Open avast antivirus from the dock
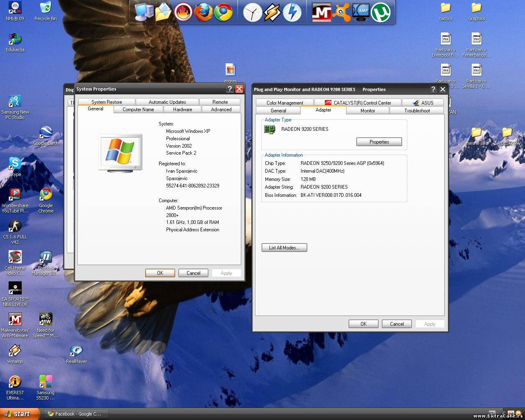The height and width of the screenshot is (420, 525). [341, 12]
